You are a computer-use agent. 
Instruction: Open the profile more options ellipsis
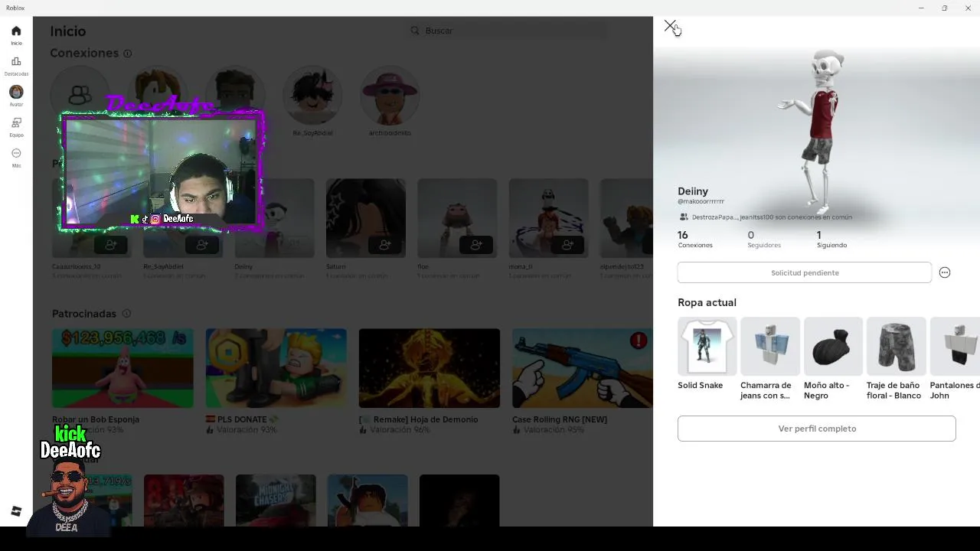[x=945, y=272]
